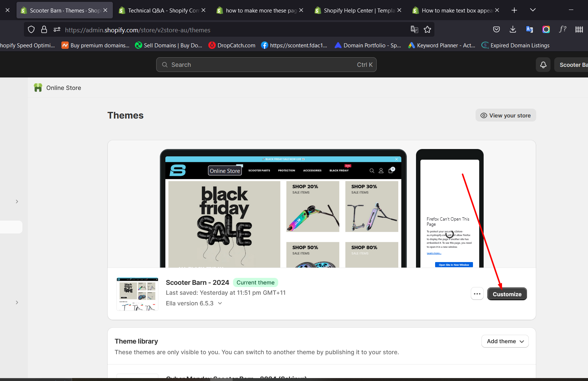Close the 'How to make text box' tab
The image size is (588, 381).
497,10
